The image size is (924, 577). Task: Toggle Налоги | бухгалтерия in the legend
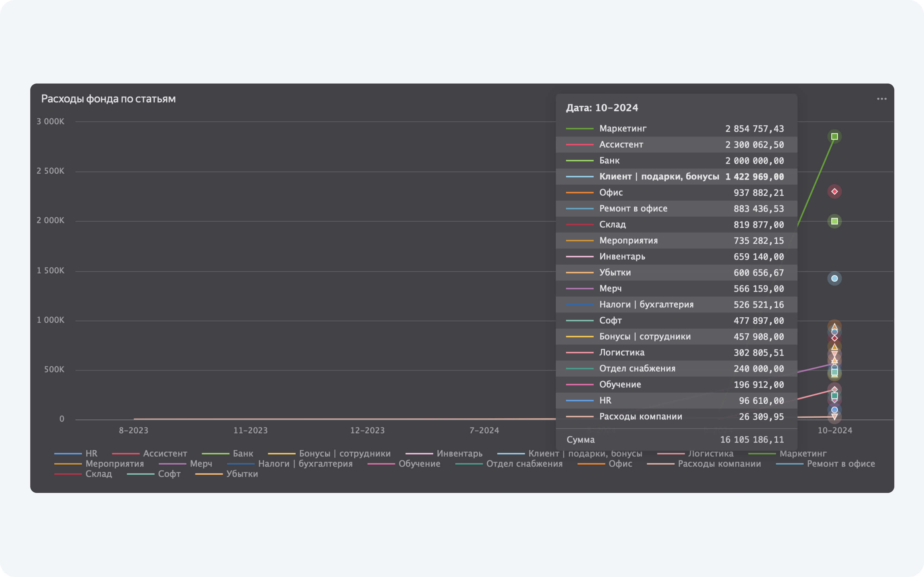[x=305, y=464]
